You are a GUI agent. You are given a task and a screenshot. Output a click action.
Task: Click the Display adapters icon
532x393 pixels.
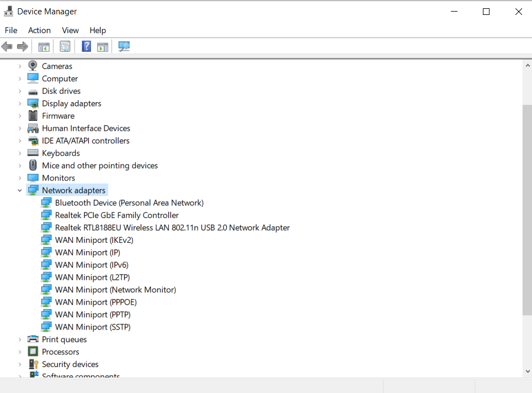tap(33, 103)
